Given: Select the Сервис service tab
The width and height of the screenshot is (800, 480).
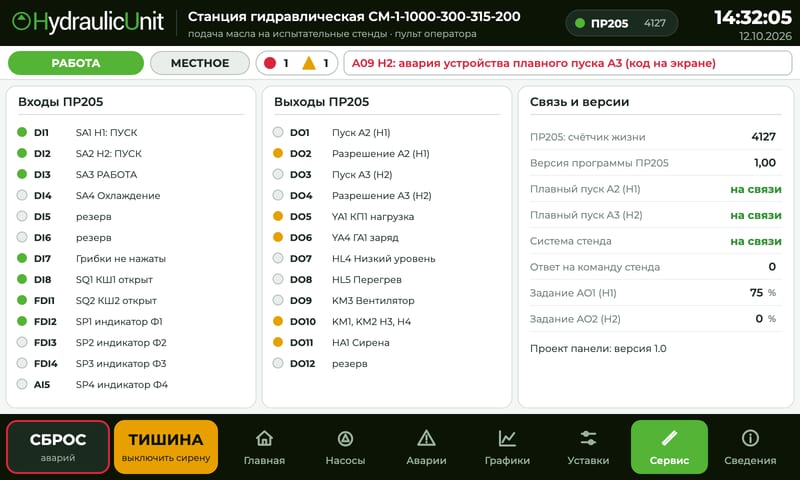Looking at the screenshot, I should pos(669,447).
